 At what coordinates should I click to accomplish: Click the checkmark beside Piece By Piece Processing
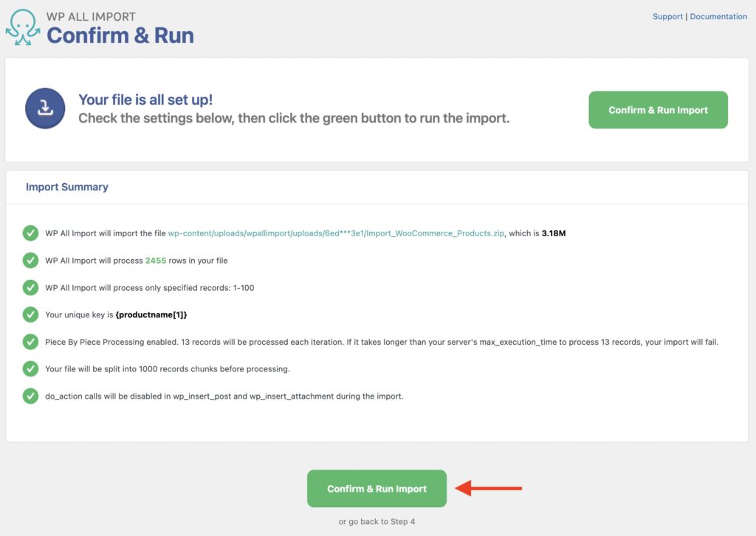[x=30, y=340]
